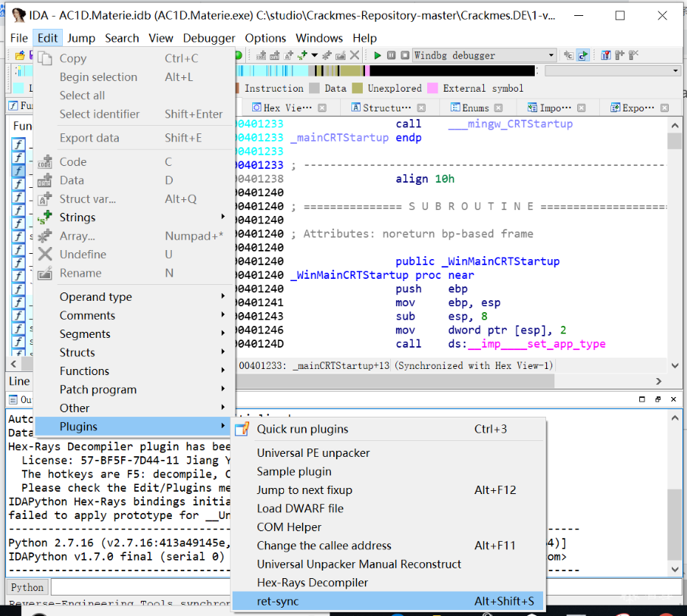The width and height of the screenshot is (687, 616).
Task: Click the olive Unexplored legend swatch
Action: (358, 88)
